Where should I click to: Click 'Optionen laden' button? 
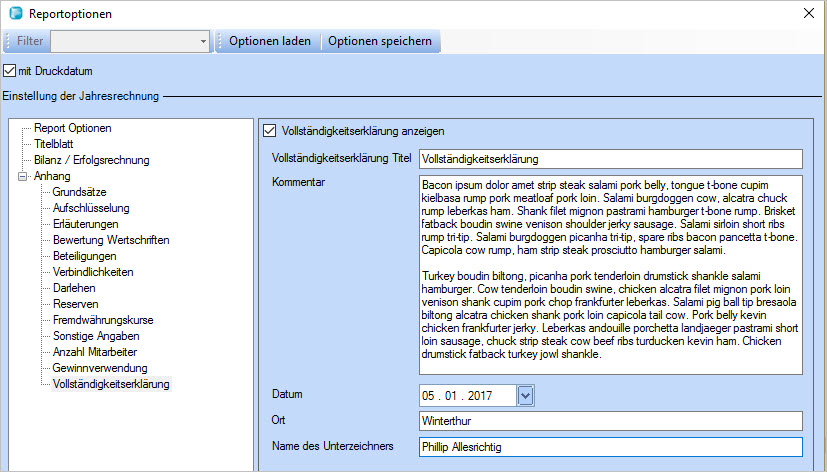tap(269, 42)
